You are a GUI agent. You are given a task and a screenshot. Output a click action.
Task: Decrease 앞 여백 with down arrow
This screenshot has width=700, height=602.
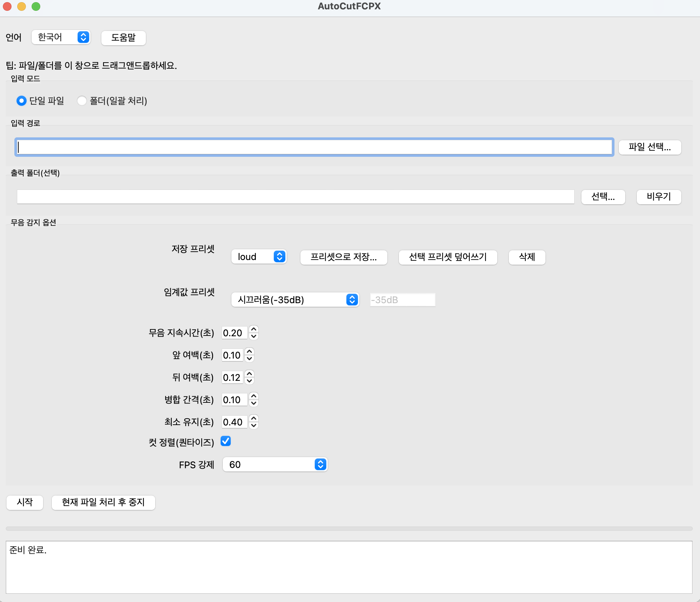[x=249, y=359]
